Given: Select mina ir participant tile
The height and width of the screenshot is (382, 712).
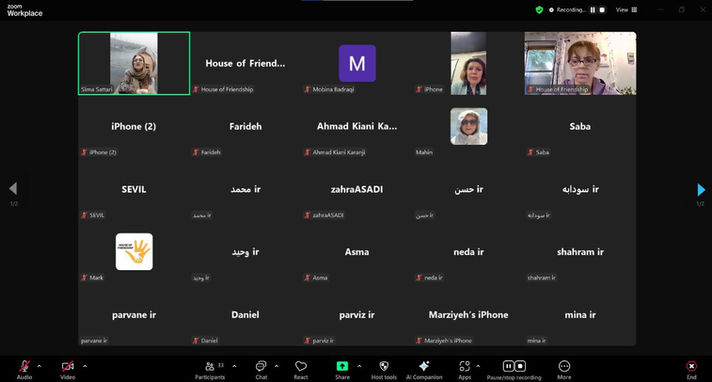Looking at the screenshot, I should [580, 314].
